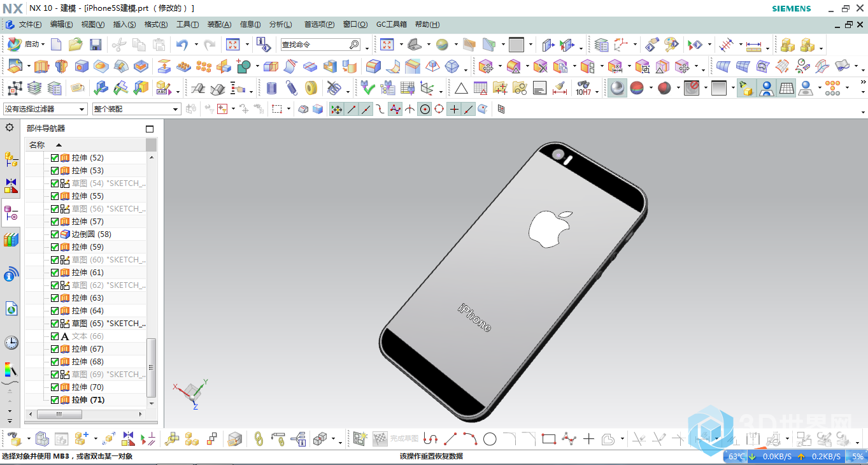
Task: Toggle checkbox for 草图 (54) SKETCH
Action: tap(55, 183)
